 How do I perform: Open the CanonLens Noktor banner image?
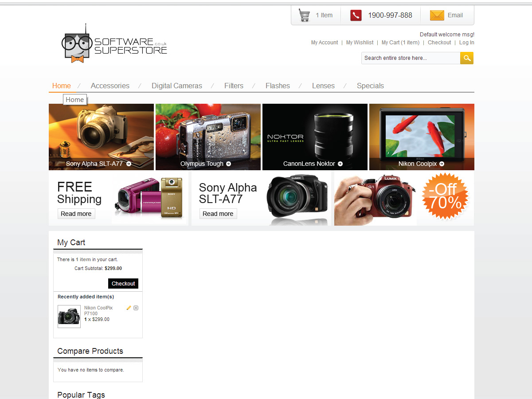(315, 137)
